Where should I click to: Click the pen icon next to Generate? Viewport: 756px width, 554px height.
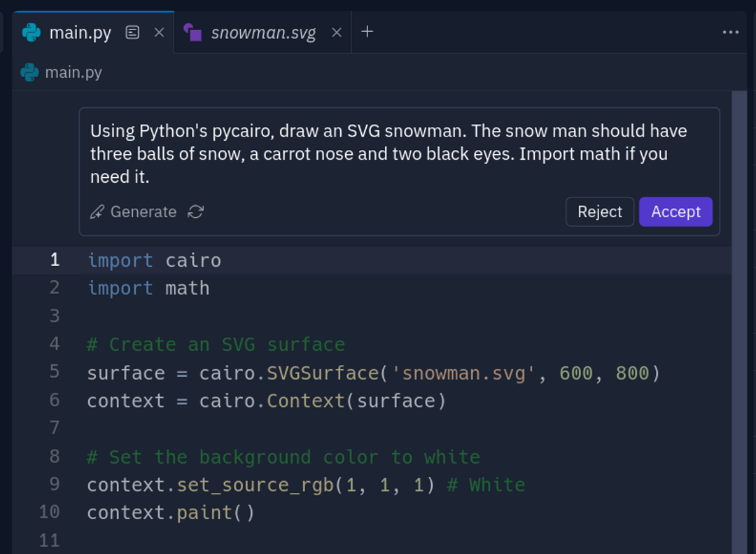click(96, 212)
